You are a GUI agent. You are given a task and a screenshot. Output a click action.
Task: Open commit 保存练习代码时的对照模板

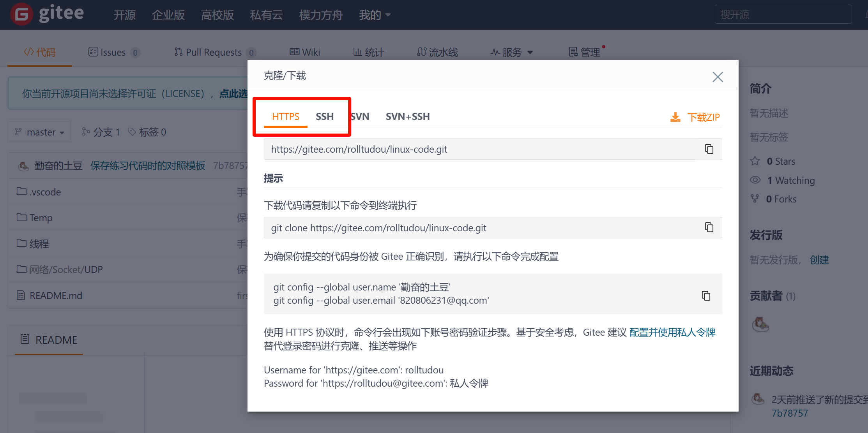[x=148, y=166]
